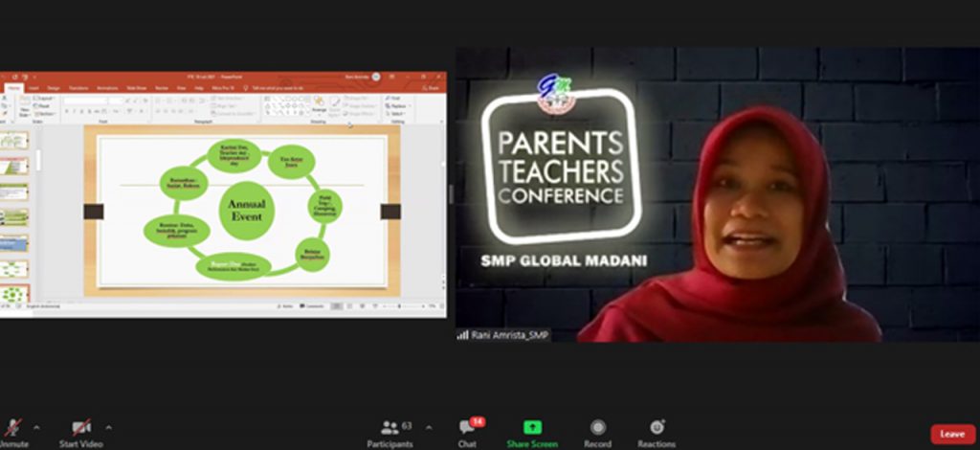
Task: Click the New Slide button
Action: [24, 107]
